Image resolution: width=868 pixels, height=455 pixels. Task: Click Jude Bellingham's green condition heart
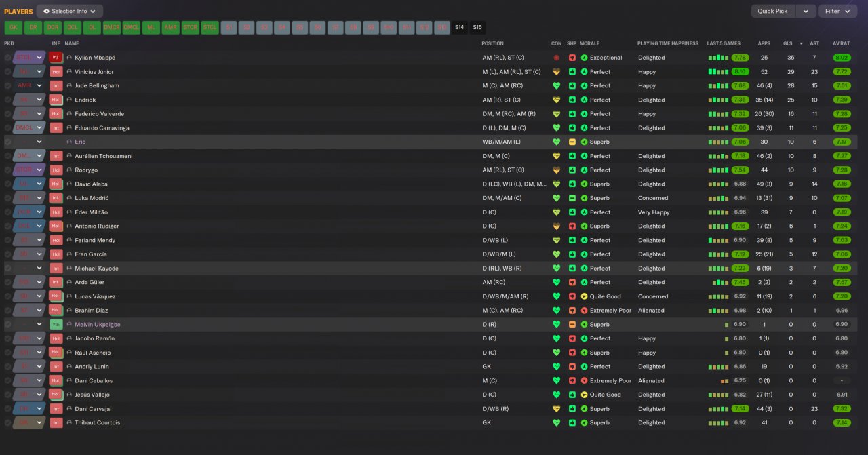[x=557, y=85]
